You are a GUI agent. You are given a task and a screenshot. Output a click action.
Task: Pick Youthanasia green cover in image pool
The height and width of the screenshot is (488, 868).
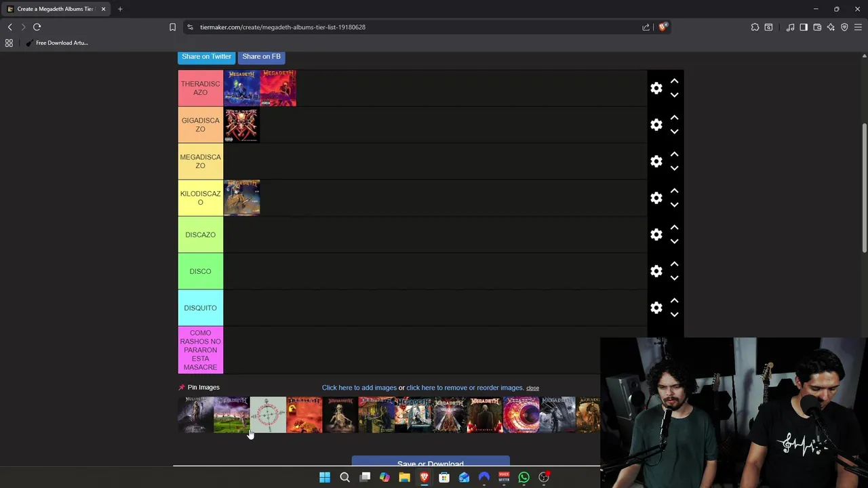click(232, 415)
